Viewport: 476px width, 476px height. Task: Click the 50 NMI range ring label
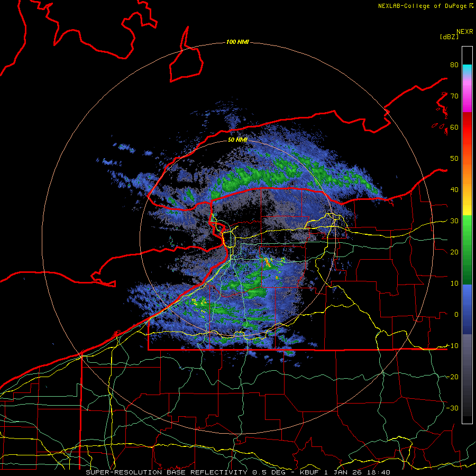tap(237, 140)
